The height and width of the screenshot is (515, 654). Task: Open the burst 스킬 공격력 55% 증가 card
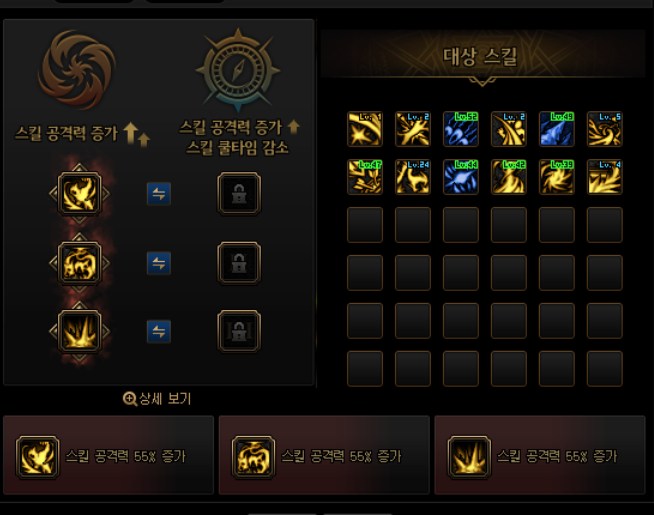tap(540, 455)
